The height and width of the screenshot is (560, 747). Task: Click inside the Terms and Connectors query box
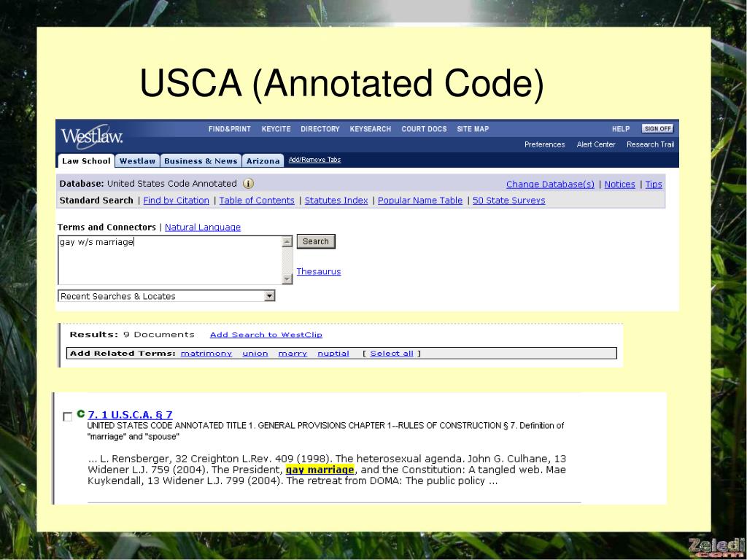pos(169,260)
